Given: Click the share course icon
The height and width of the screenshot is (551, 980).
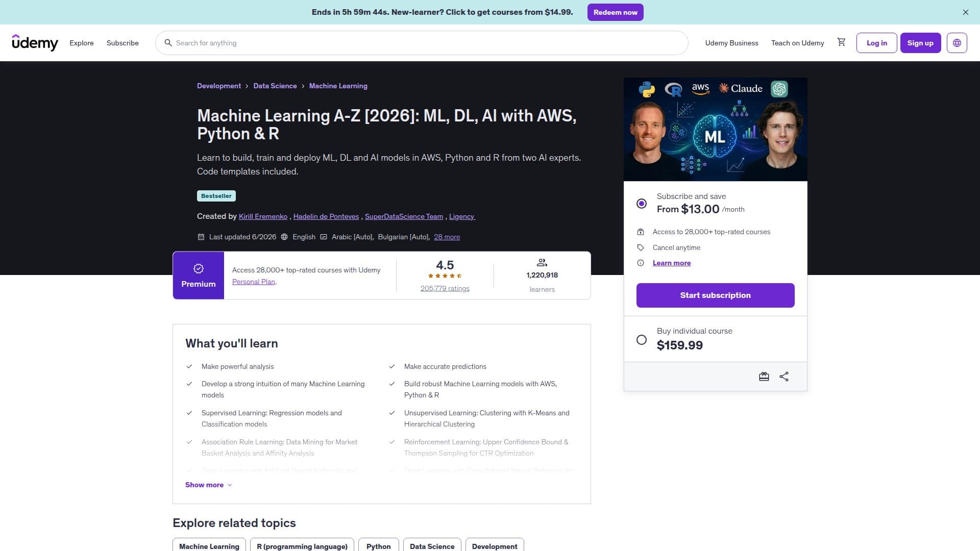Looking at the screenshot, I should (x=784, y=377).
